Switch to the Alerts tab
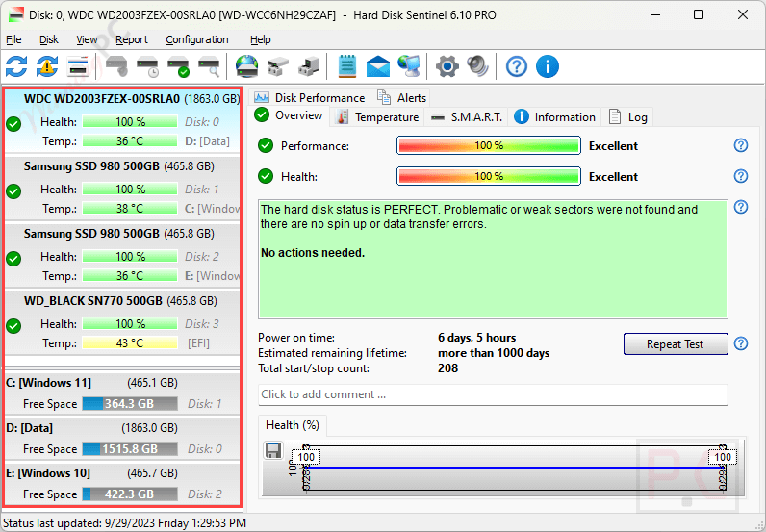The height and width of the screenshot is (532, 766). [400, 98]
